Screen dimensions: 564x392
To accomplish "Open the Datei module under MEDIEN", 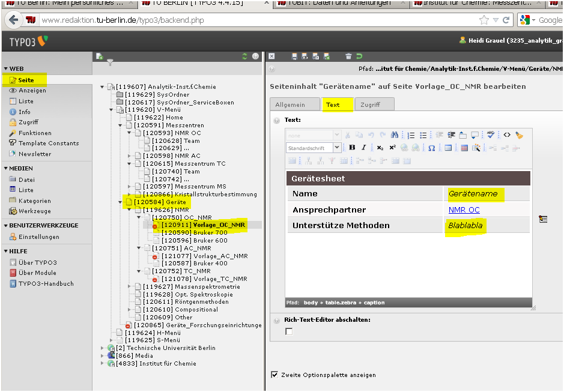I will click(x=26, y=180).
